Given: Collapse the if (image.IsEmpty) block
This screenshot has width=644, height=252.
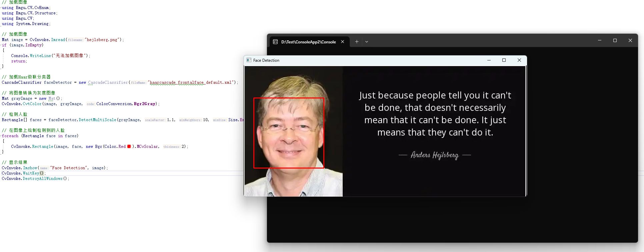Looking at the screenshot, I should click(1, 45).
